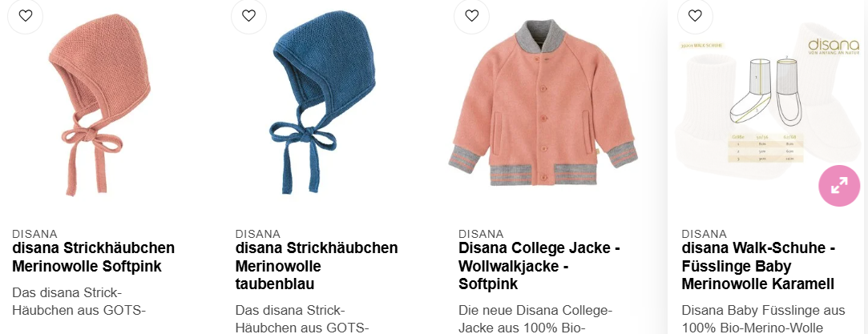
Task: Click the DISANA brand label above taubenblau bonnet
Action: [x=258, y=234]
